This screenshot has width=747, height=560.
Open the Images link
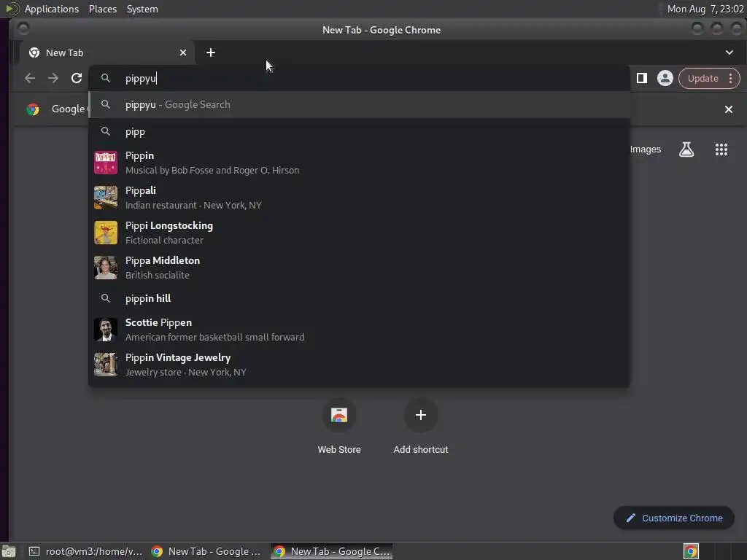click(645, 149)
